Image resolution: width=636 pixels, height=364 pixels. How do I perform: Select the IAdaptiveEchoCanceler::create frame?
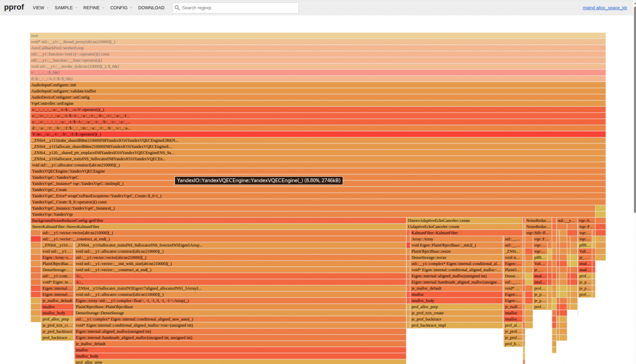(x=465, y=227)
